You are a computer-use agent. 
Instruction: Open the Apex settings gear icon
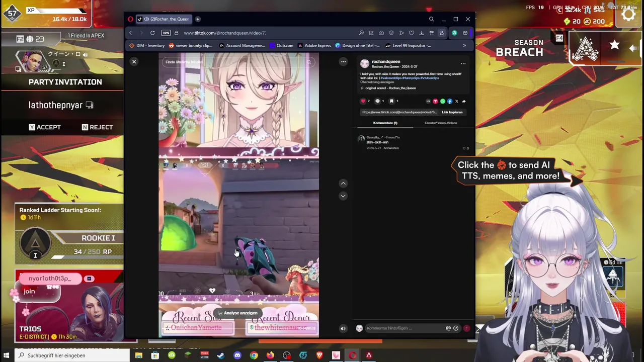click(x=628, y=14)
